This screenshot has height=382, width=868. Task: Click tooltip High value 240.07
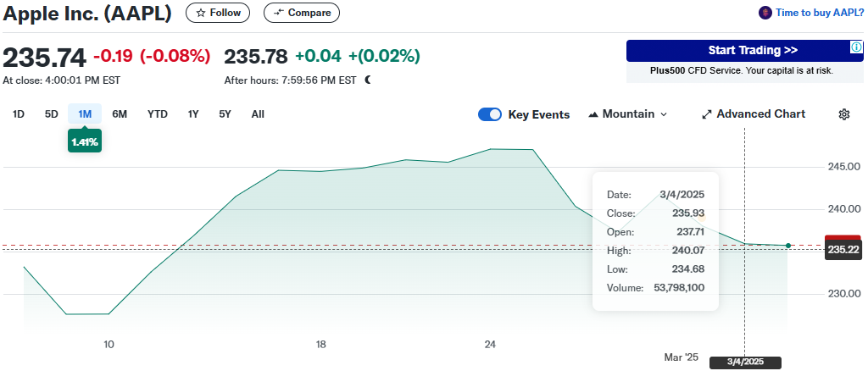point(689,251)
